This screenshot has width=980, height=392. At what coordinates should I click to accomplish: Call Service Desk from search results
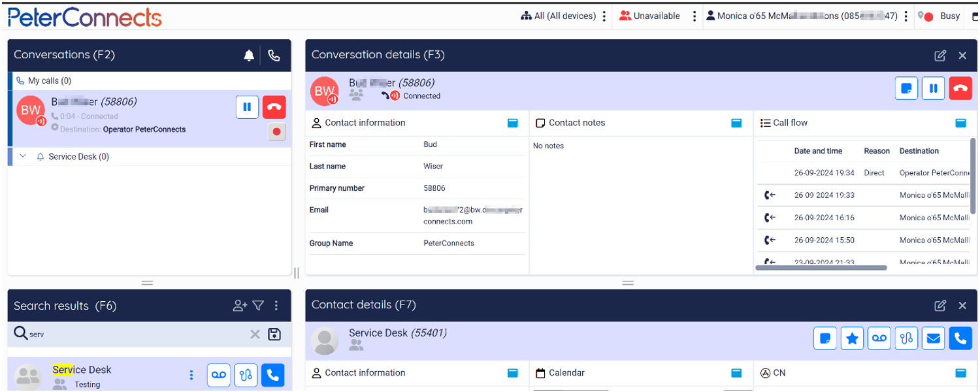[273, 375]
